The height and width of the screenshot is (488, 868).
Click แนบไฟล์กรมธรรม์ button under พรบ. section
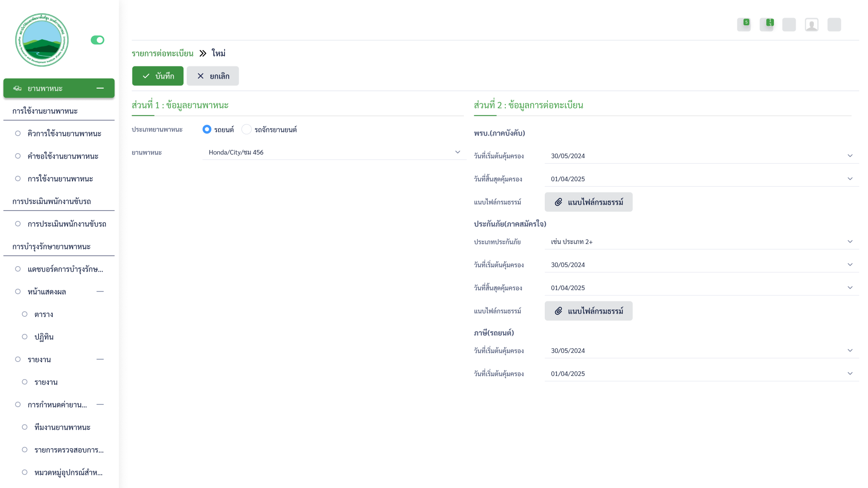[588, 202]
